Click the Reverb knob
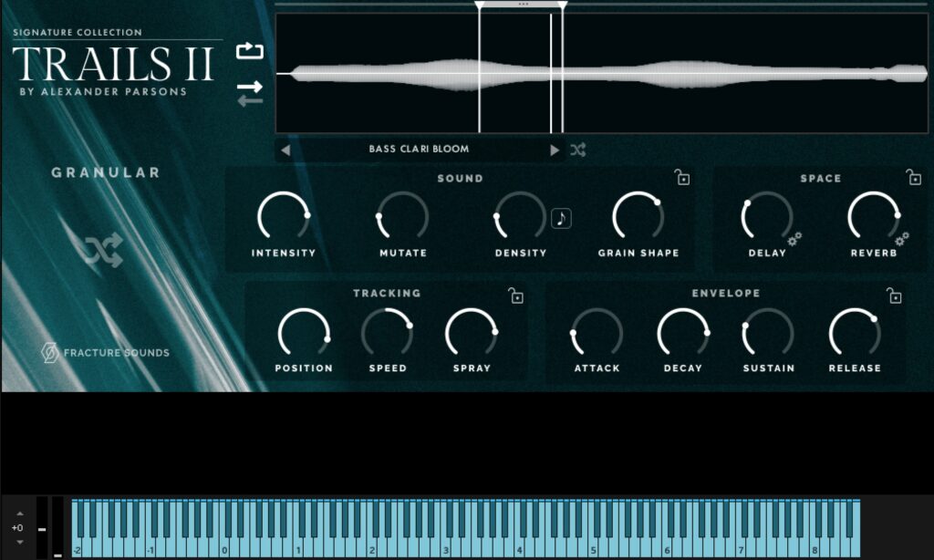934x560 pixels. (x=874, y=217)
